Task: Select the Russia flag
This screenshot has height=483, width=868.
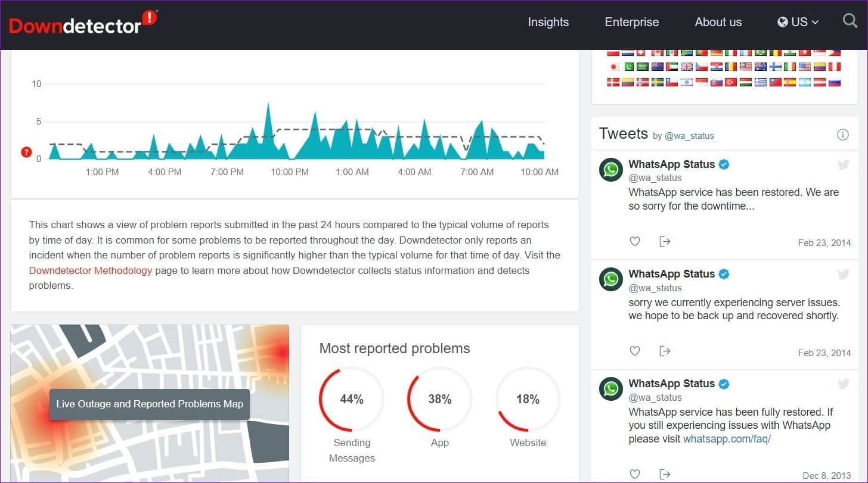Action: click(835, 82)
